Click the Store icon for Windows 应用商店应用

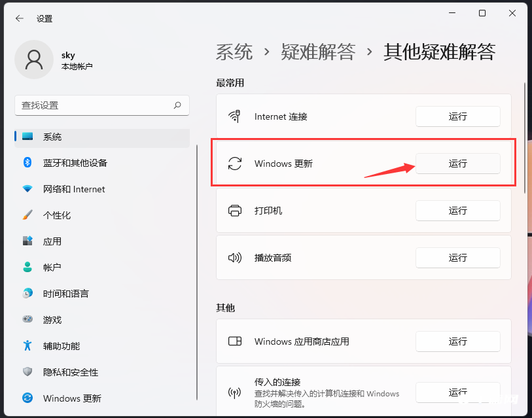click(x=235, y=341)
